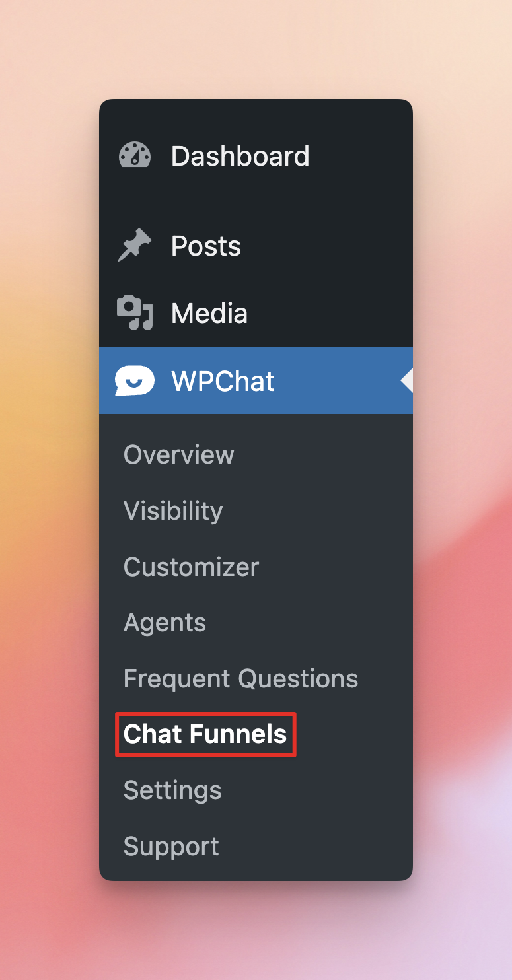Go to the Posts menu label
Image resolution: width=512 pixels, height=980 pixels.
[206, 246]
